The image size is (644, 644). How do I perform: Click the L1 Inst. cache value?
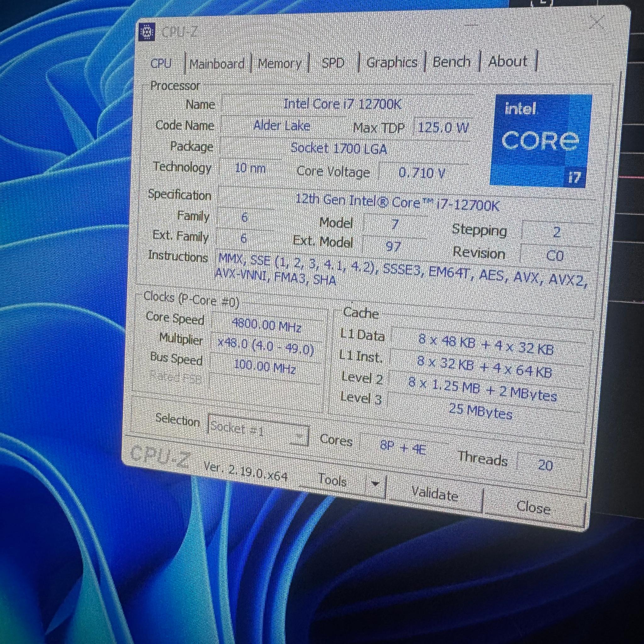click(485, 367)
